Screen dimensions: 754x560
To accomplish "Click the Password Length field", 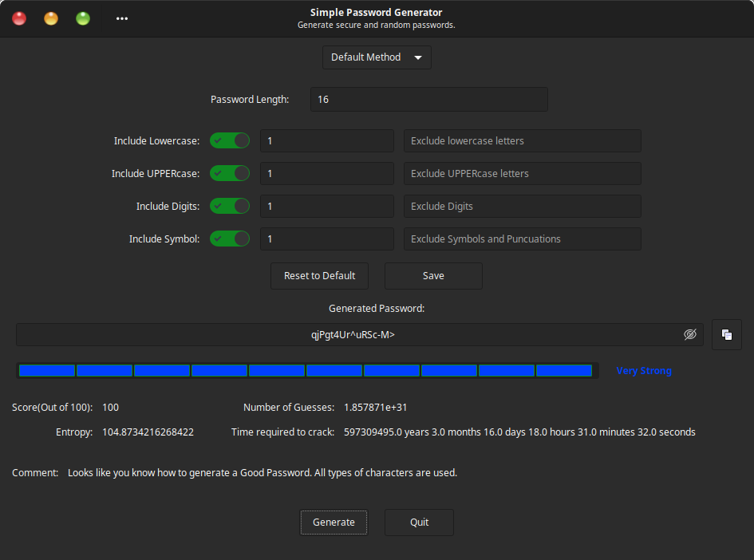I will [x=428, y=100].
